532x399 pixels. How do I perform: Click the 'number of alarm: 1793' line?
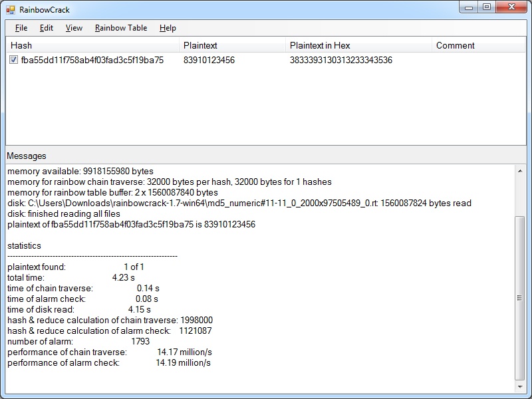pyautogui.click(x=78, y=341)
